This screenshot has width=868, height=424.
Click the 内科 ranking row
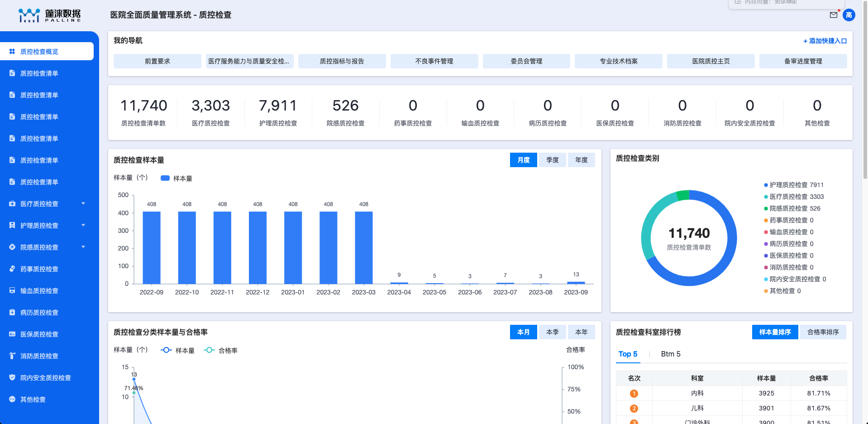point(731,393)
